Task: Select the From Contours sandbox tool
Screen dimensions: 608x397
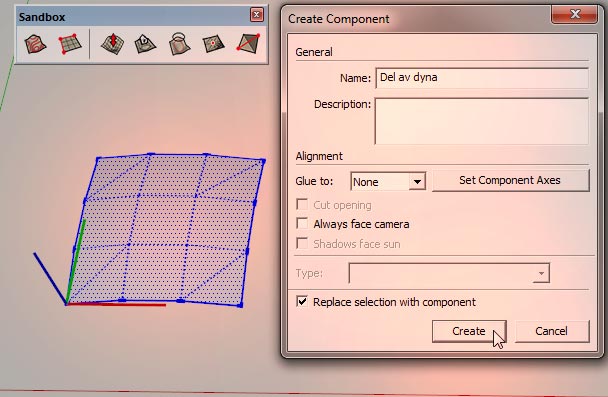Action: click(35, 44)
